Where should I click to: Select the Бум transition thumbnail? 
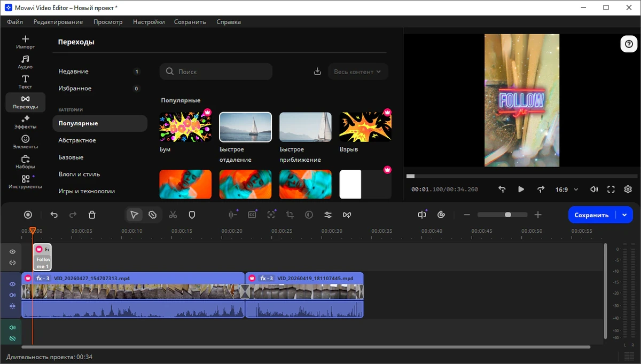[185, 127]
